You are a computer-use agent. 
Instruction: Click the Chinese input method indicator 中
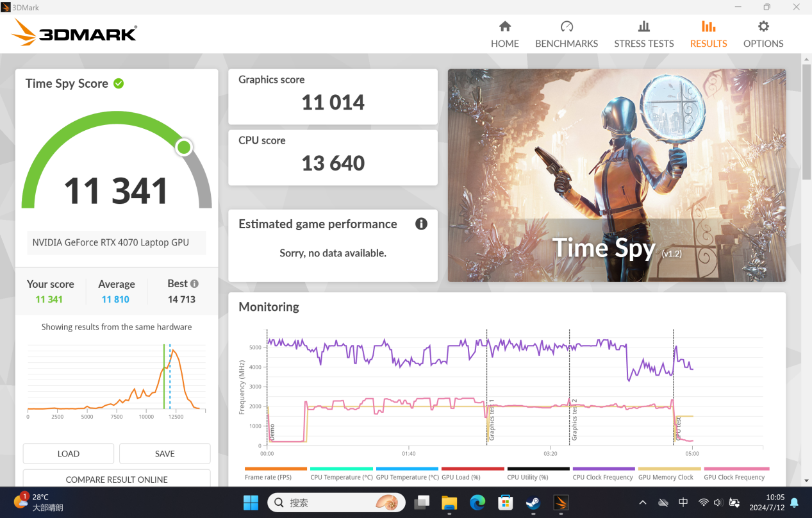coord(683,503)
